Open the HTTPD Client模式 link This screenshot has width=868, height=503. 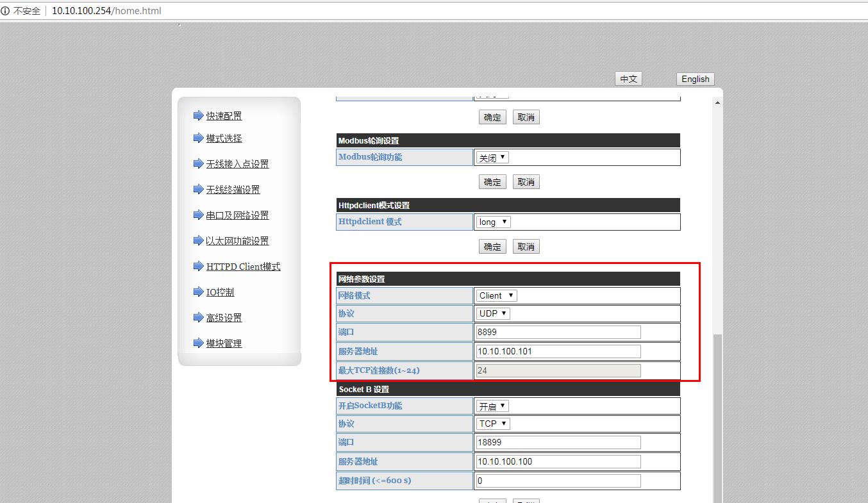[x=243, y=267]
